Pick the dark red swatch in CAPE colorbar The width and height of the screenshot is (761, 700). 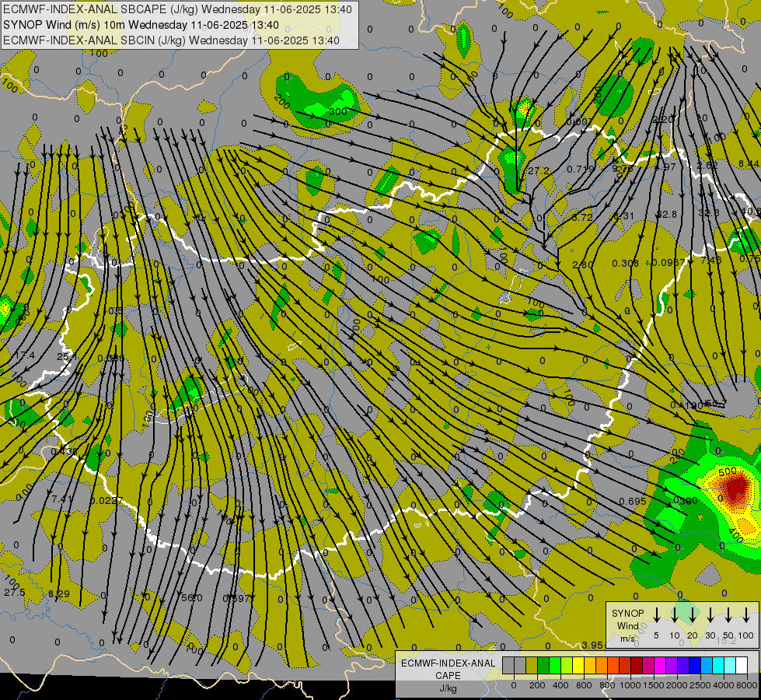(x=637, y=666)
